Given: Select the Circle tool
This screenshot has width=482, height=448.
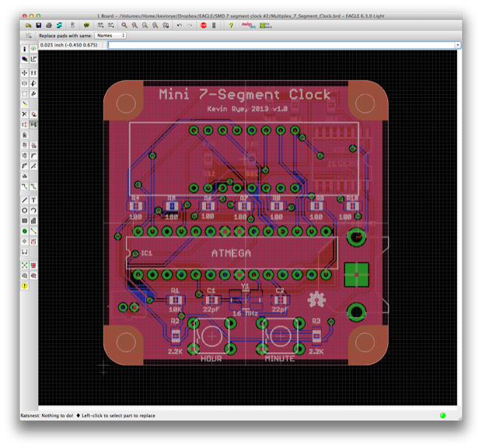Looking at the screenshot, I should point(25,211).
